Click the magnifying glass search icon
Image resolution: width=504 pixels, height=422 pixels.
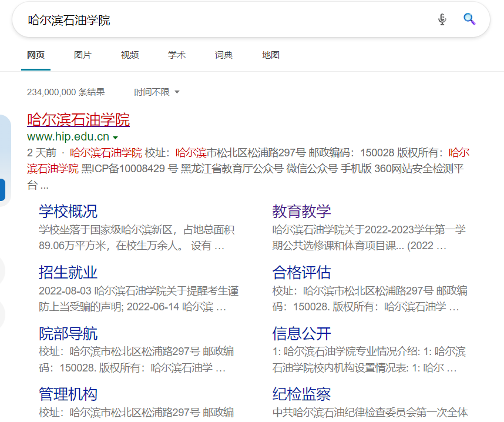[469, 19]
